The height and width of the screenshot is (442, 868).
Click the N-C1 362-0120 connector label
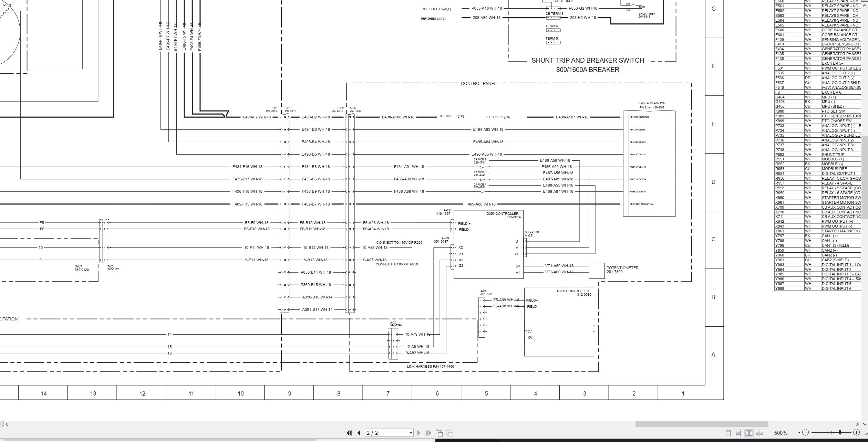click(82, 268)
